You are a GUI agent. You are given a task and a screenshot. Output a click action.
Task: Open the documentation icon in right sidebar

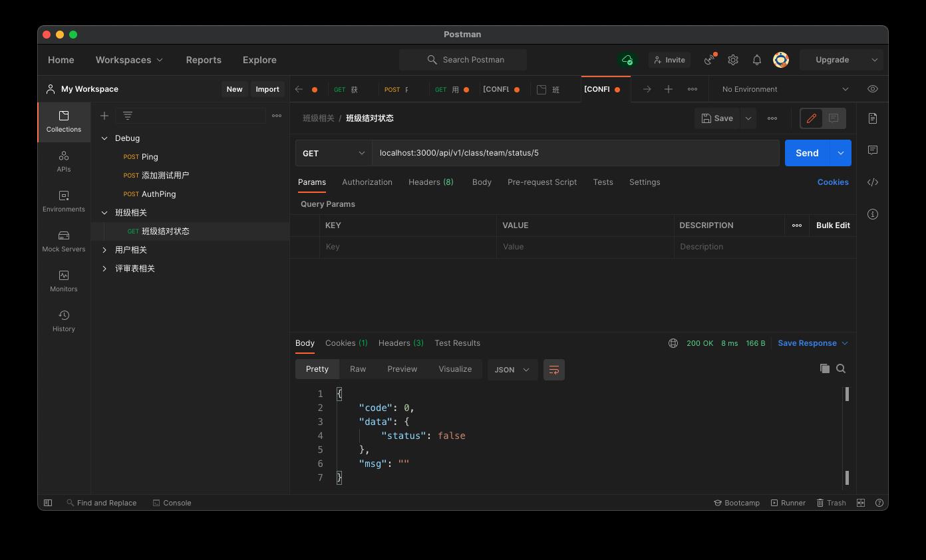coord(873,118)
